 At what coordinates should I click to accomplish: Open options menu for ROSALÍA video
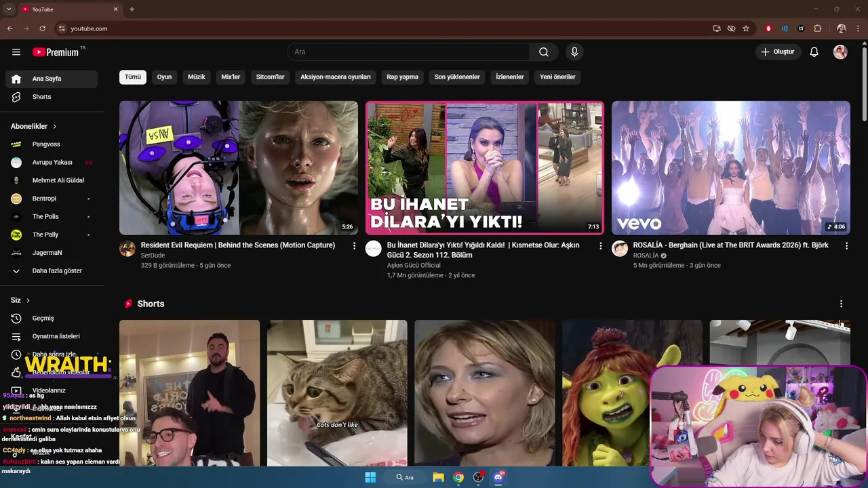click(846, 246)
